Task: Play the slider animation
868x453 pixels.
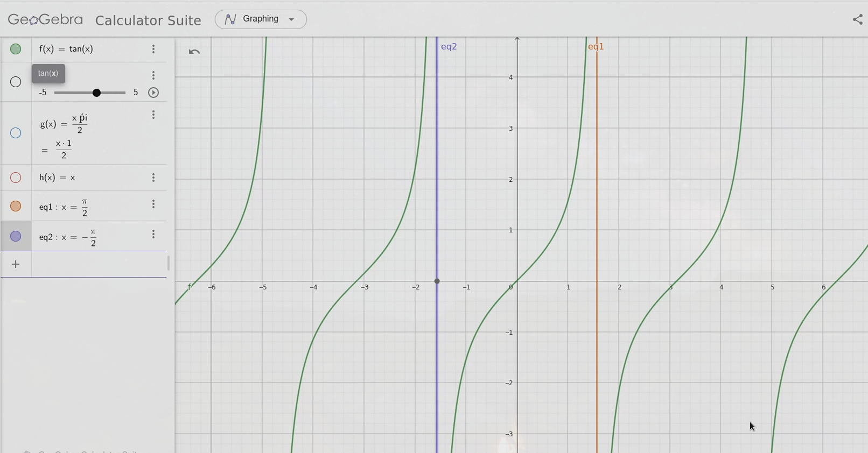Action: point(153,93)
